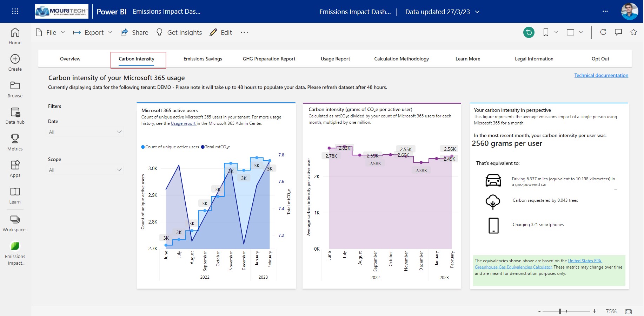This screenshot has height=316, width=644.
Task: Add report to favorites star icon
Action: point(633,32)
